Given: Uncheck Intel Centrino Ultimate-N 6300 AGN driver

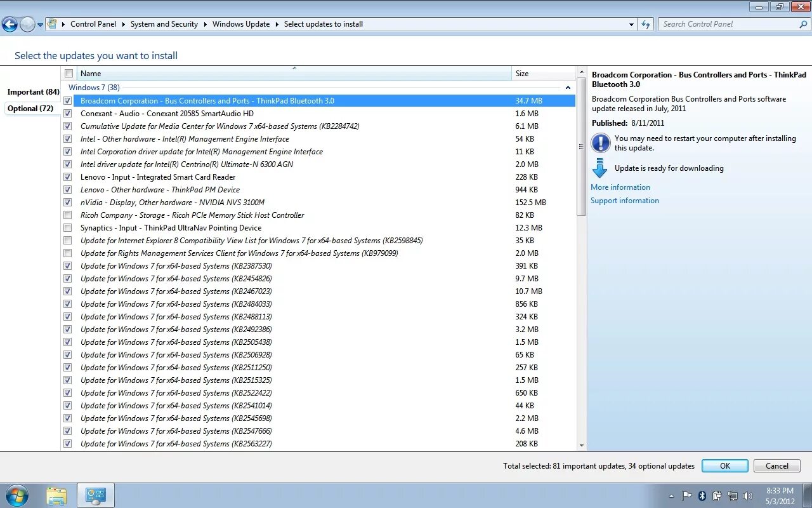Looking at the screenshot, I should click(x=68, y=164).
